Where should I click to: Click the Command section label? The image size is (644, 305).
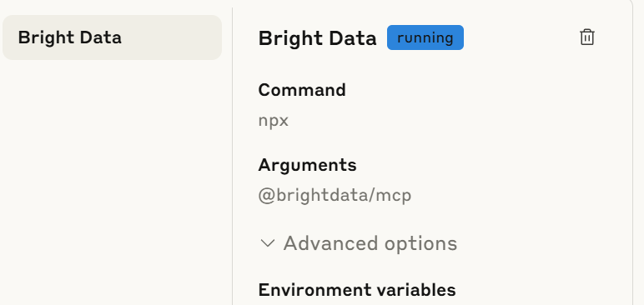(x=302, y=90)
